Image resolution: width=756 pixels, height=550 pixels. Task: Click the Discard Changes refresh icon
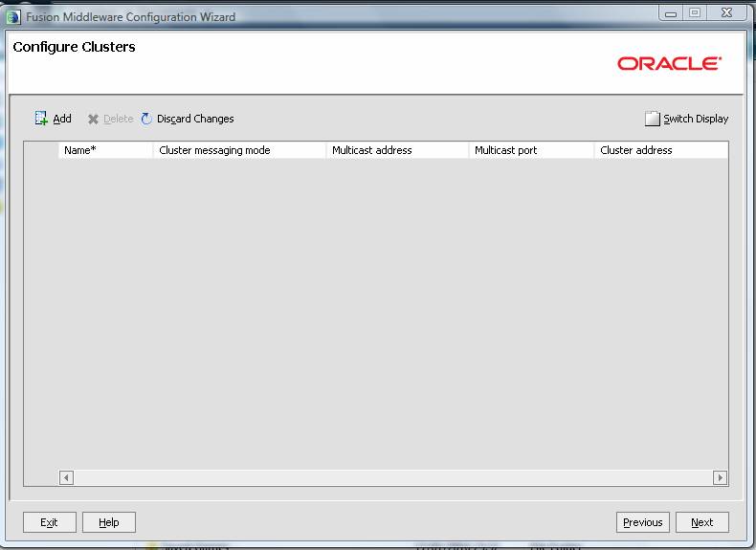pos(146,119)
